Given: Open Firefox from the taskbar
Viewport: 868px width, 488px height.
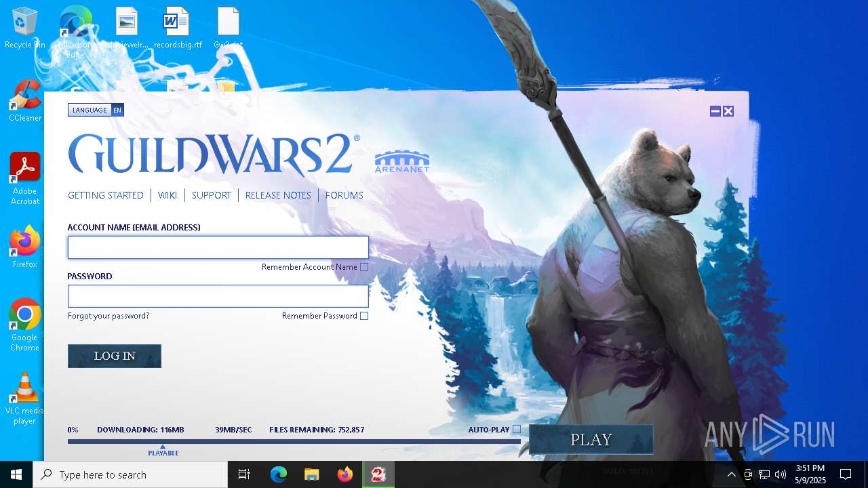Looking at the screenshot, I should tap(345, 474).
